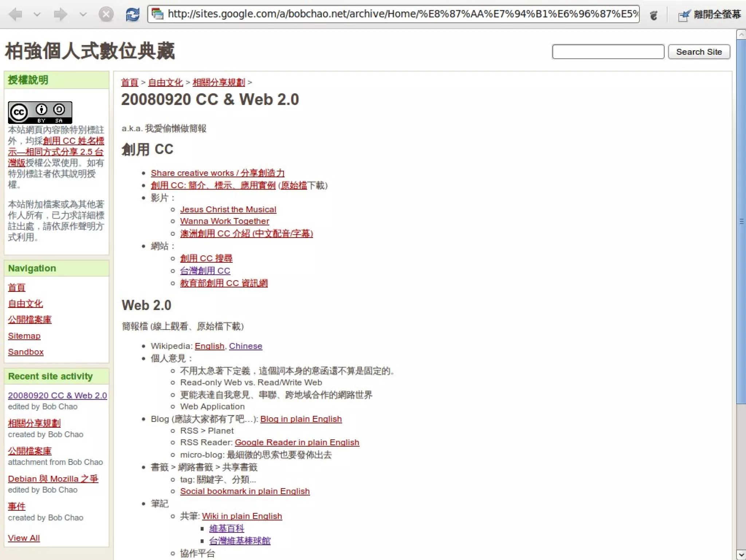Click the footprint icon beside address bar

[654, 15]
